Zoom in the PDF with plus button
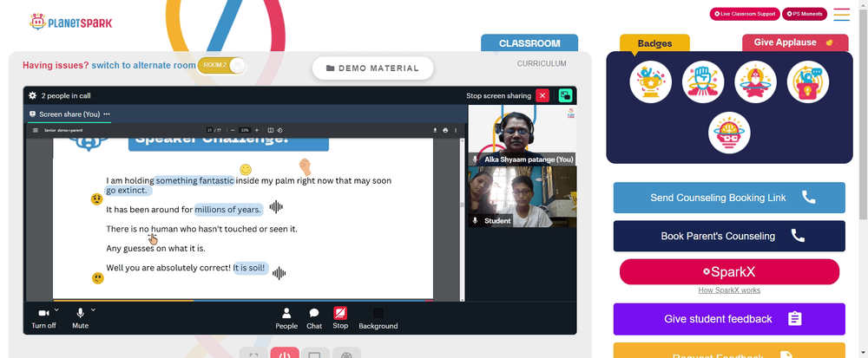Viewport: 868px width, 358px height. [x=257, y=130]
